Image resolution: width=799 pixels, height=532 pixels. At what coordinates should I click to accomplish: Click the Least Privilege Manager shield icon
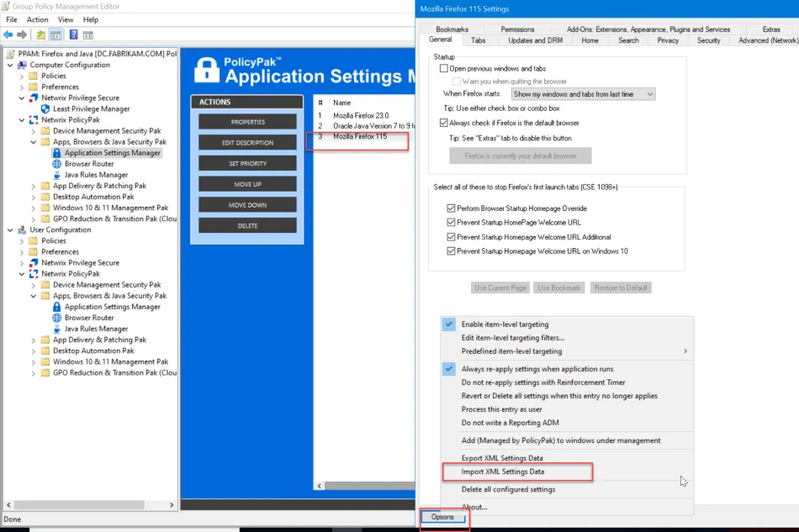tap(45, 109)
